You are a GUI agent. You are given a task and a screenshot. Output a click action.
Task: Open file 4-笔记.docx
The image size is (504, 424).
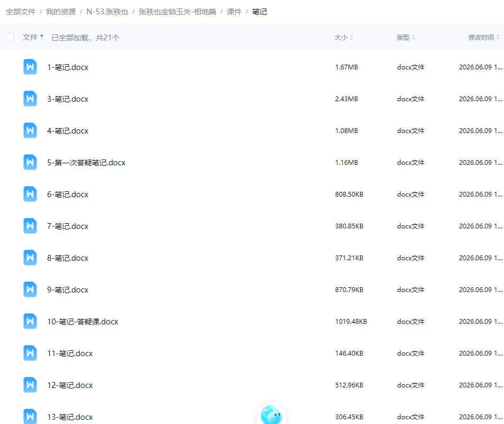(x=68, y=131)
